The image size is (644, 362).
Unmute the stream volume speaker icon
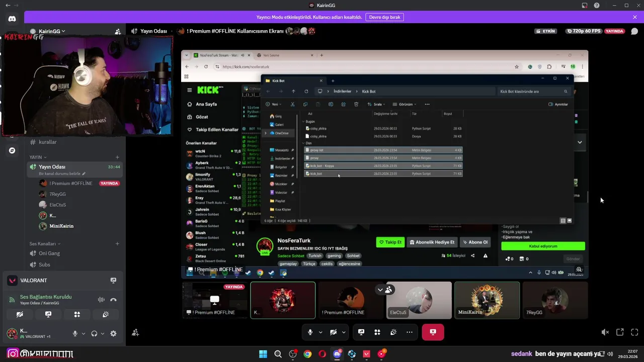coord(605,332)
